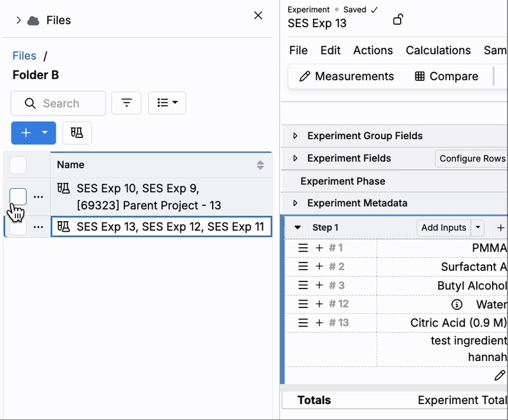Sort the list by Name column
The height and width of the screenshot is (420, 508).
(260, 165)
